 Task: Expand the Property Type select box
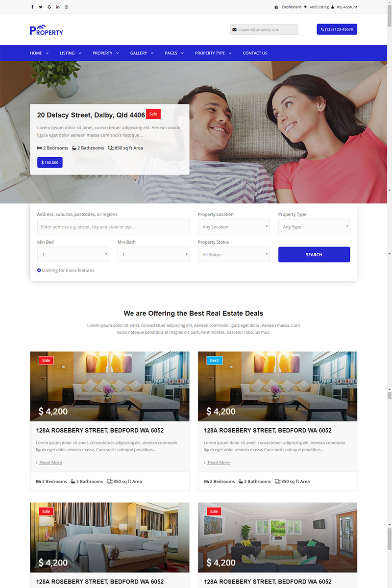[x=314, y=227]
